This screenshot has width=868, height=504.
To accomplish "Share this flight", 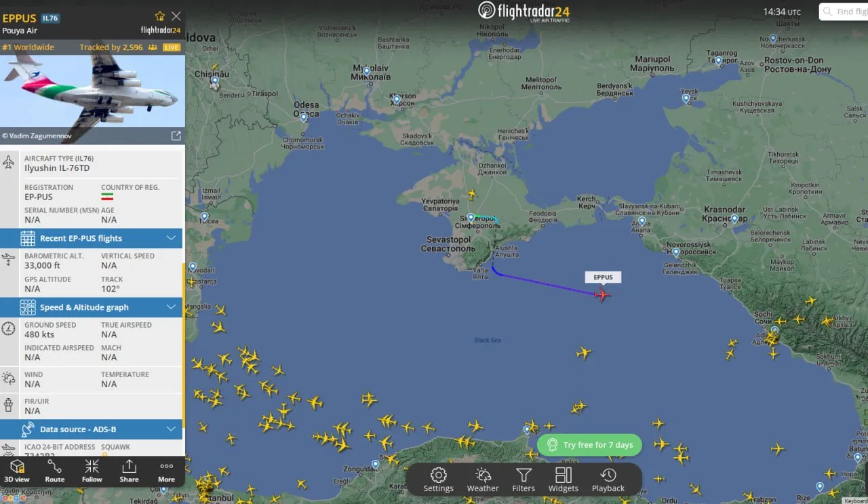I will pos(129,471).
